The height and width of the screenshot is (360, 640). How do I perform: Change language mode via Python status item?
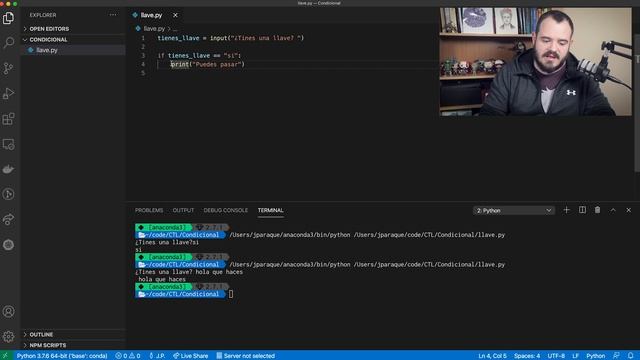[596, 356]
